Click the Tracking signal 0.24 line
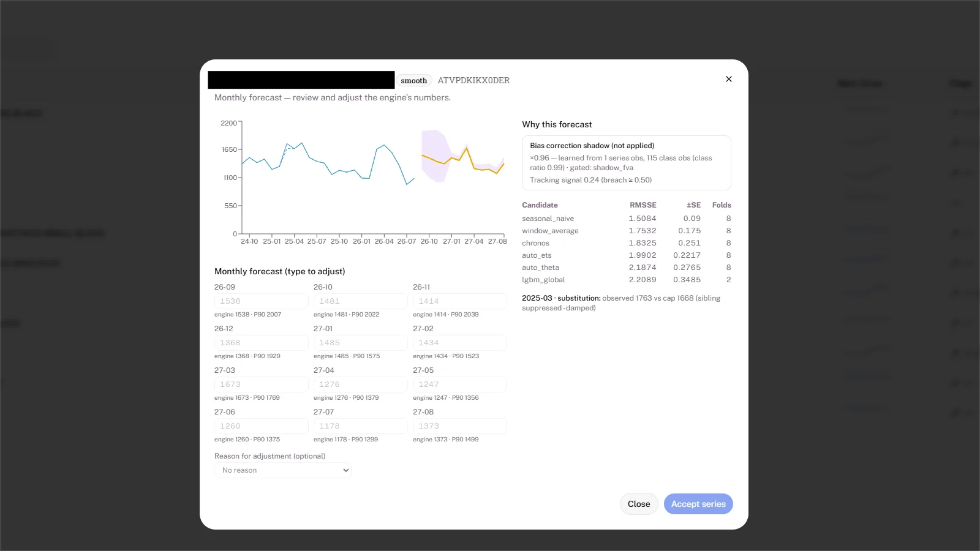The image size is (980, 551). [x=590, y=180]
